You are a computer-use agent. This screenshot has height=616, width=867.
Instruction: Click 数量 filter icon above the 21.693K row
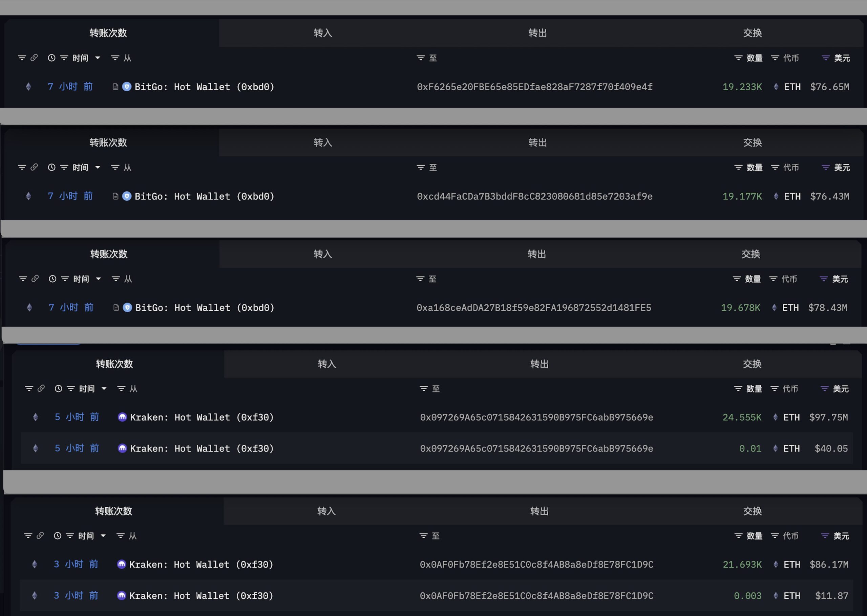[738, 536]
